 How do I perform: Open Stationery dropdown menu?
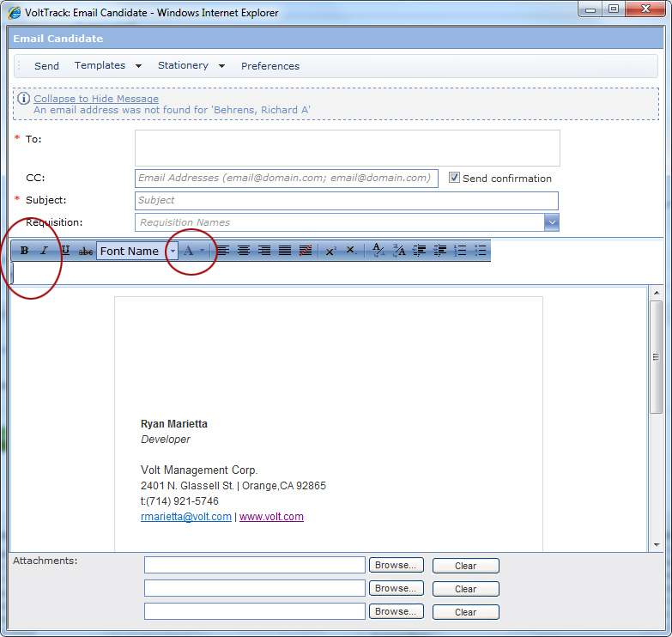point(221,66)
